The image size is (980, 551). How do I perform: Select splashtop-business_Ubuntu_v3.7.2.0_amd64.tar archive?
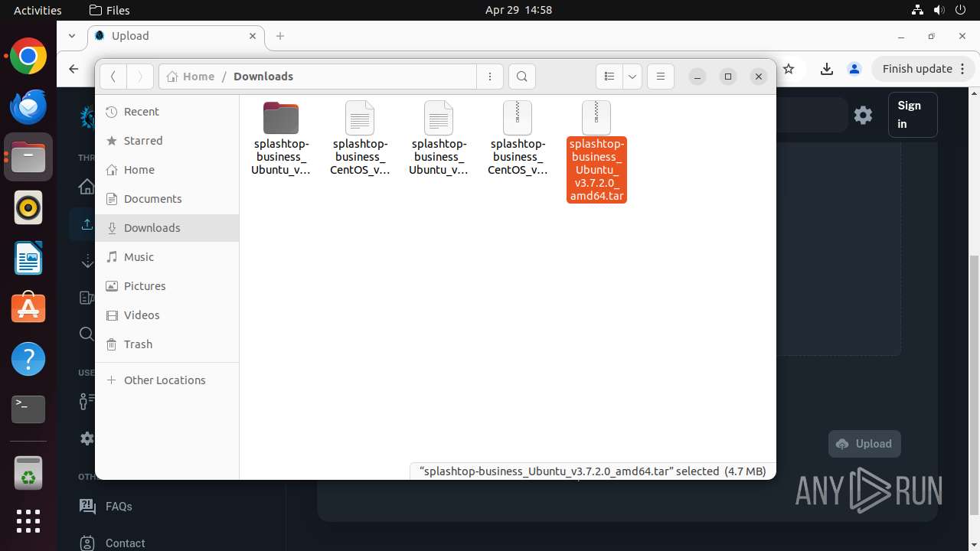tap(596, 152)
